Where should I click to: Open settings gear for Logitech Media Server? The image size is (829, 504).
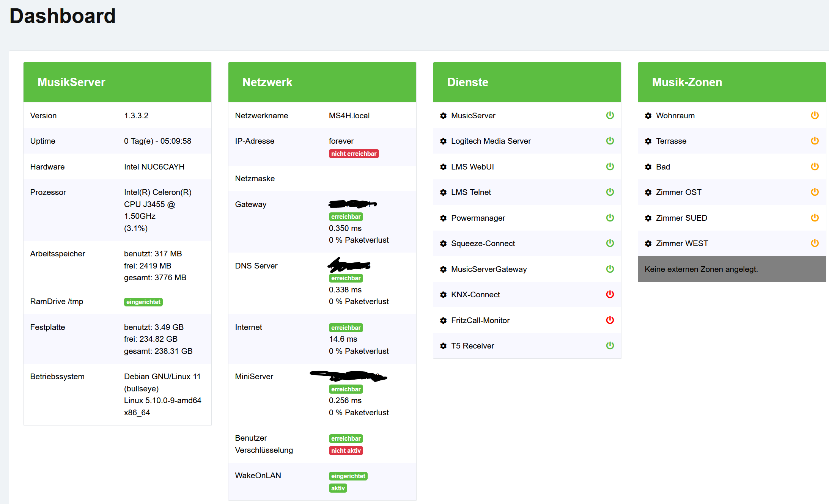[x=443, y=141]
